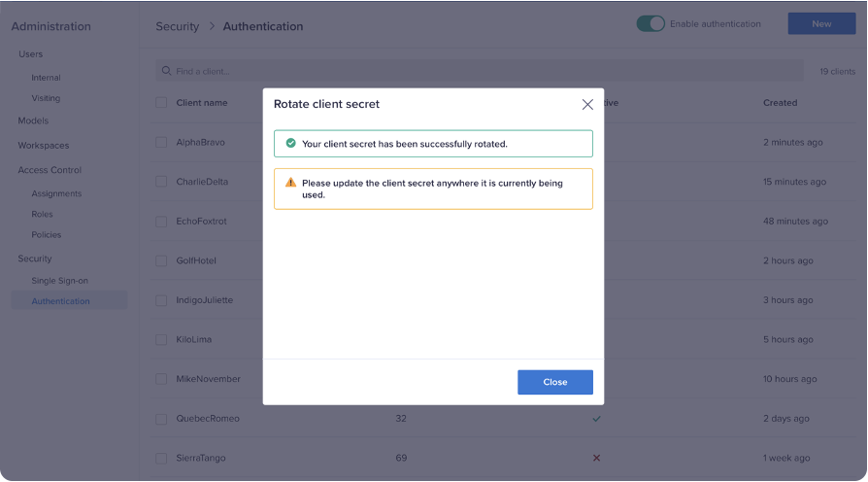Screen dimensions: 868x482
Task: Click the Security breadcrumb link
Action: pyautogui.click(x=177, y=26)
